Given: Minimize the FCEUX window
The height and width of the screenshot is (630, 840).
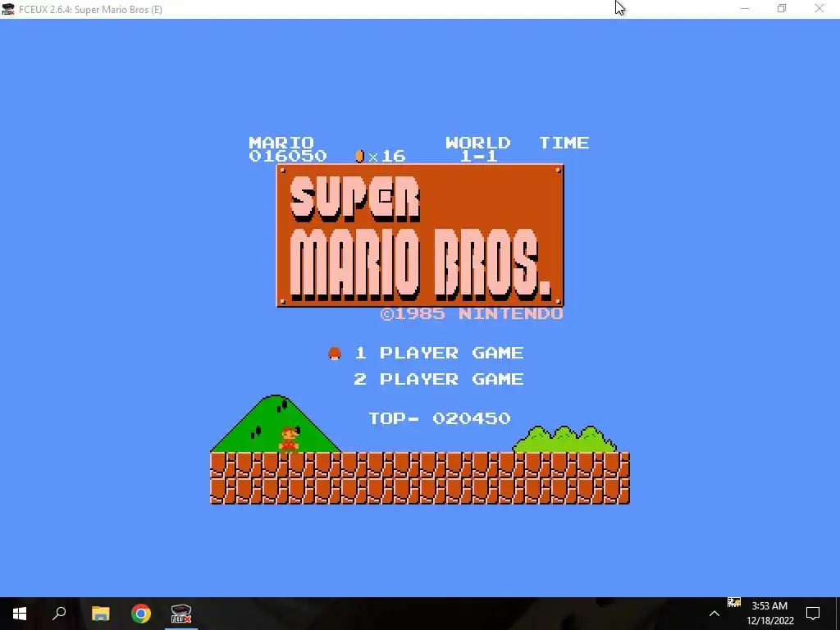Looking at the screenshot, I should point(745,8).
